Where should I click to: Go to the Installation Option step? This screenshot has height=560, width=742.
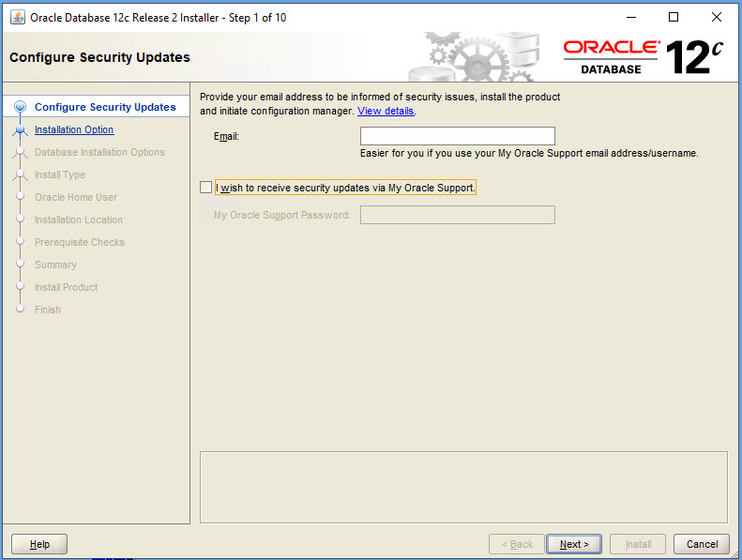(74, 129)
